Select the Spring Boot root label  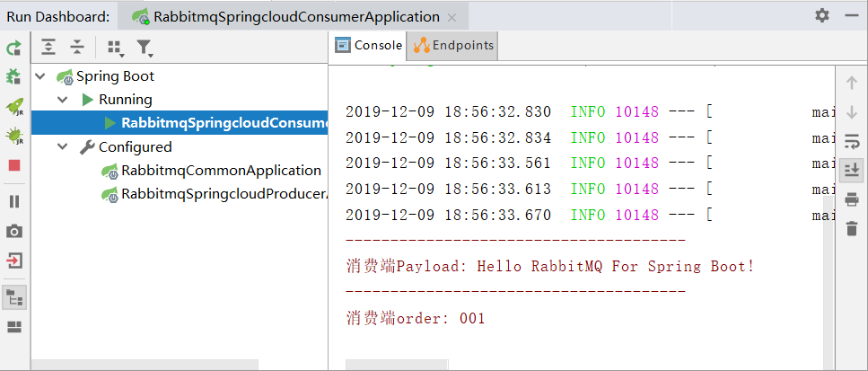click(x=115, y=76)
